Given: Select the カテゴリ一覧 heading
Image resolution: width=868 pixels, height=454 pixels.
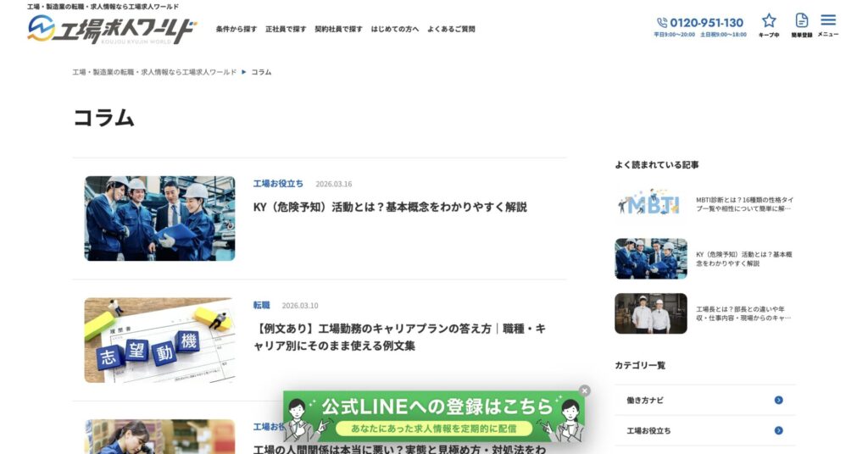Looking at the screenshot, I should [x=640, y=366].
